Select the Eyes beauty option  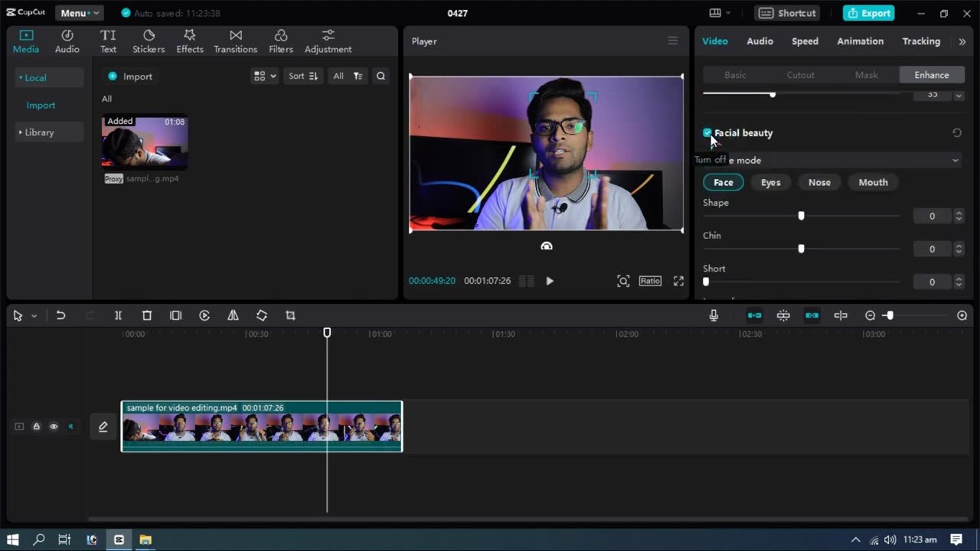[x=771, y=182]
